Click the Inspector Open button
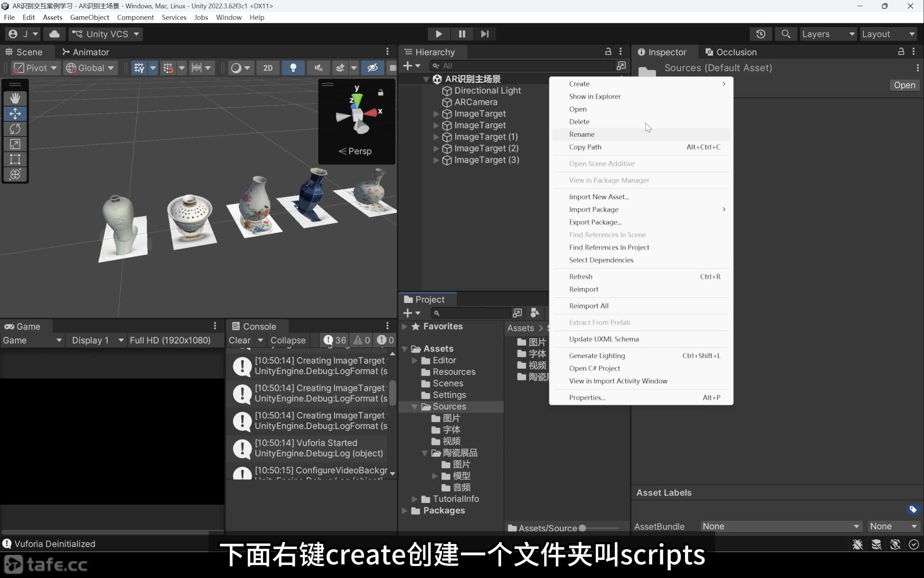The image size is (924, 578). pyautogui.click(x=905, y=85)
